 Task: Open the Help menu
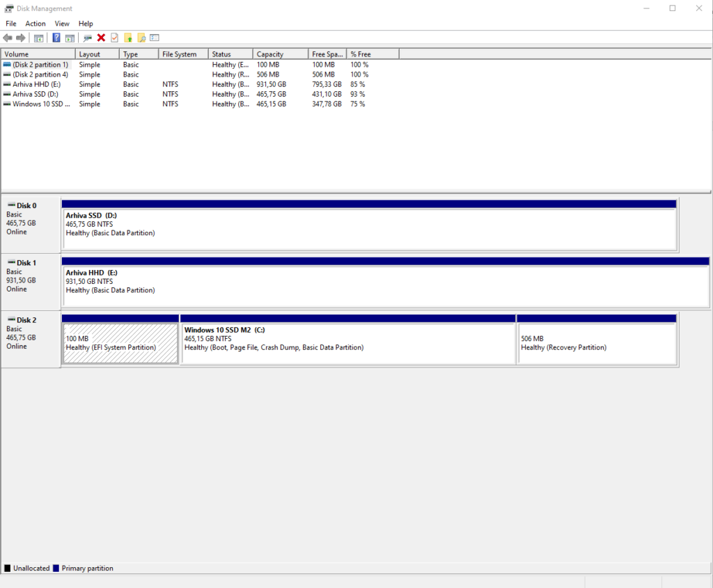click(x=86, y=24)
